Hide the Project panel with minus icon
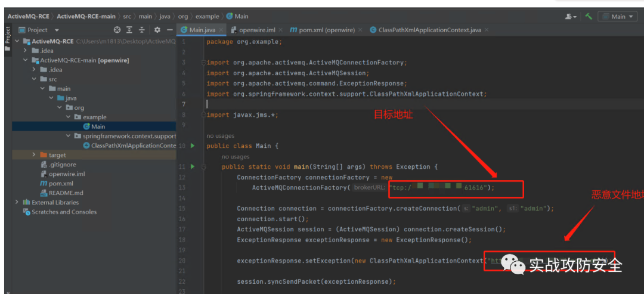 click(x=169, y=30)
